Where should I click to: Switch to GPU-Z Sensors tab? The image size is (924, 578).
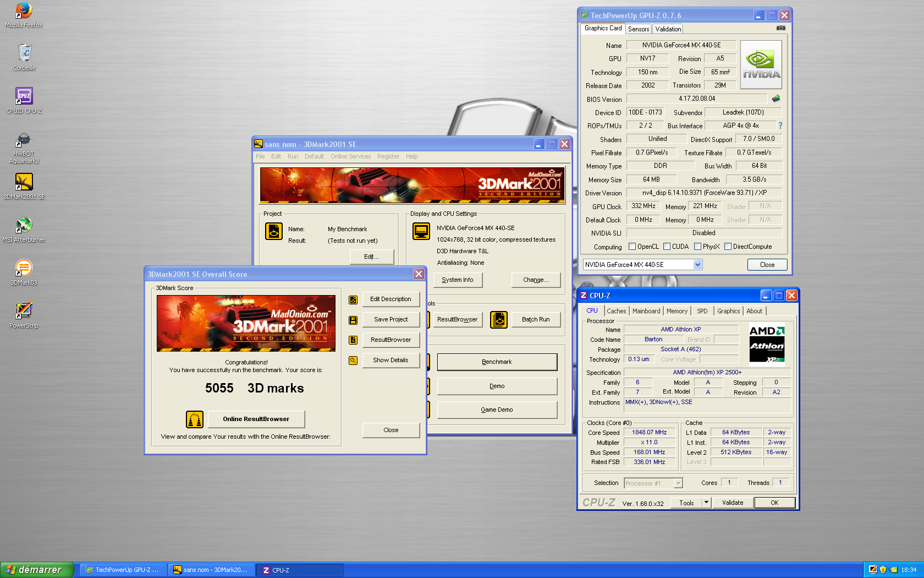click(x=639, y=29)
